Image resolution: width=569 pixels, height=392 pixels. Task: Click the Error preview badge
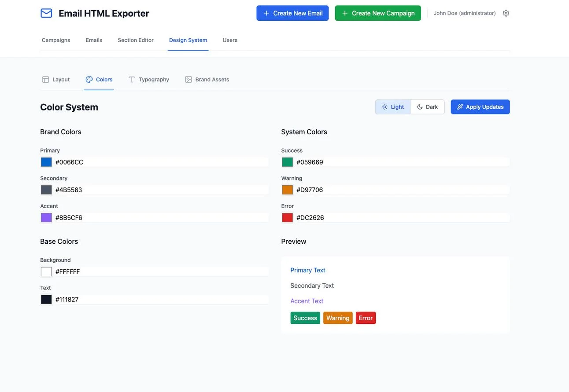pos(366,318)
